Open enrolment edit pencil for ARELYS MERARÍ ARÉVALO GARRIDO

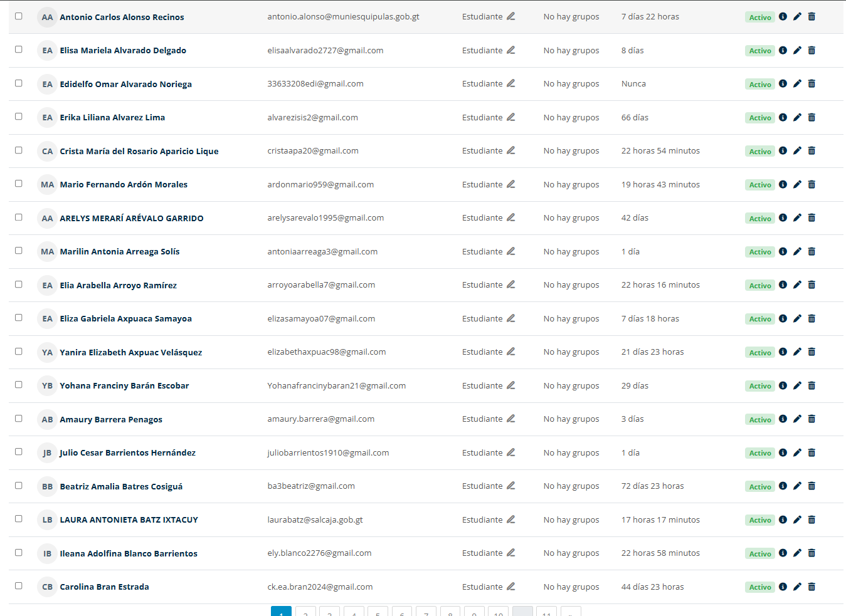[x=797, y=217]
